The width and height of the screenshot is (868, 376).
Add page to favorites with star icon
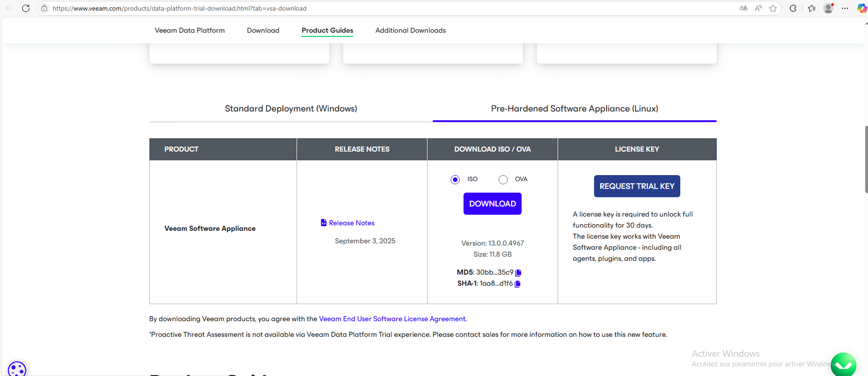[x=773, y=8]
